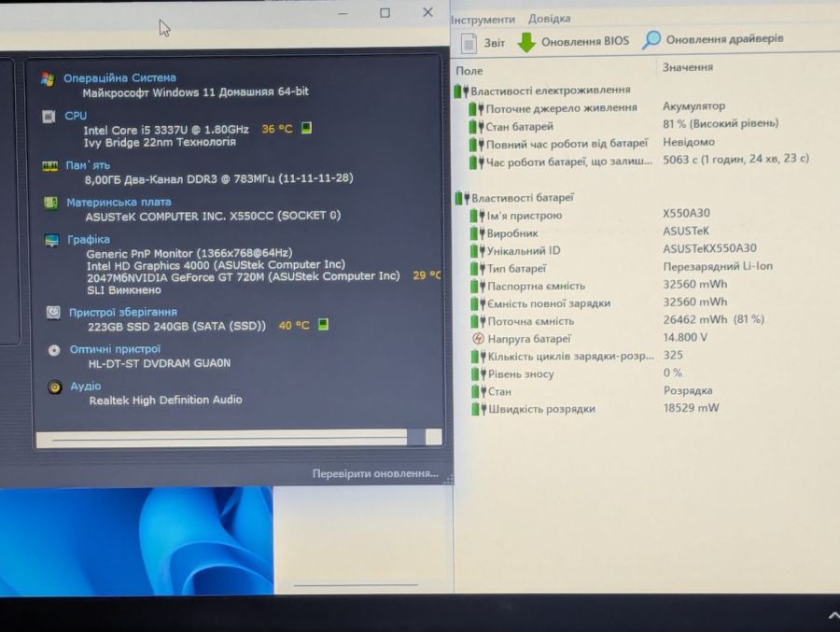Select Realtek High Definition Audio text
Screen dimensions: 840x632
[x=165, y=400]
